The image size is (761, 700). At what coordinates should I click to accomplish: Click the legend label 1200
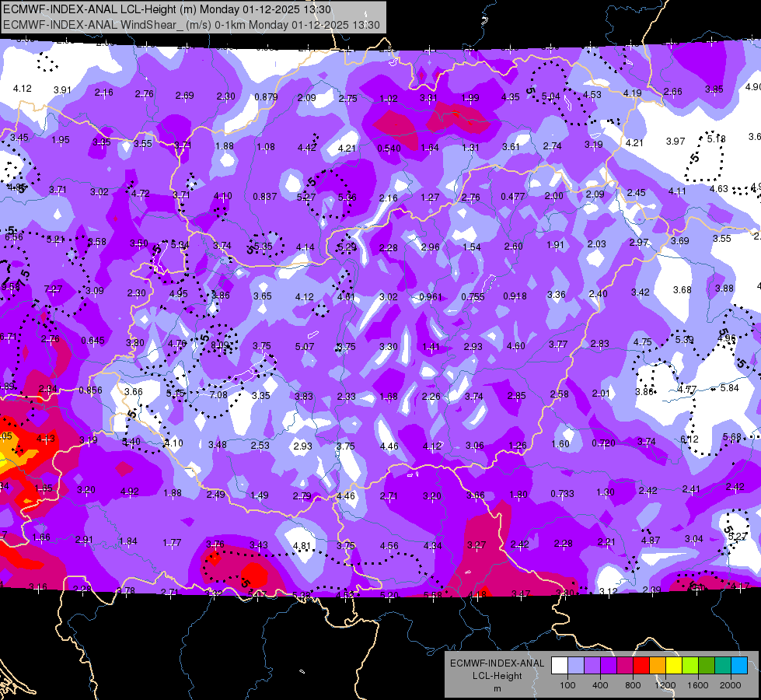pos(665,685)
